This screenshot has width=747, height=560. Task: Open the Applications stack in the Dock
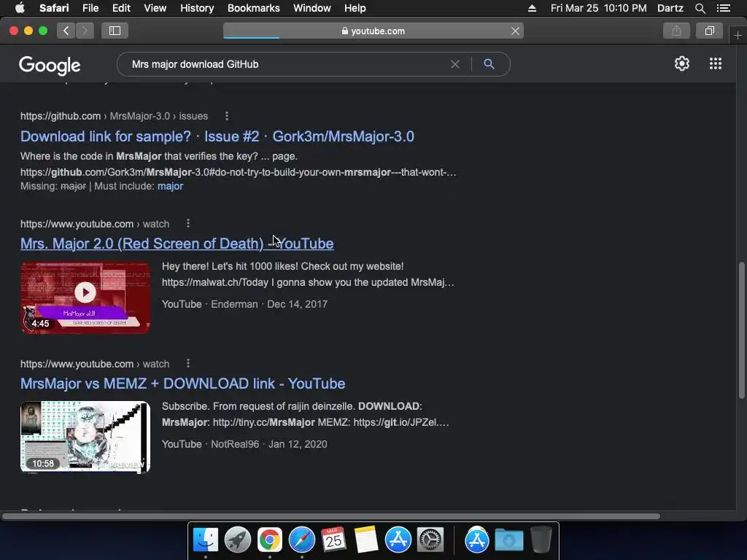(477, 540)
